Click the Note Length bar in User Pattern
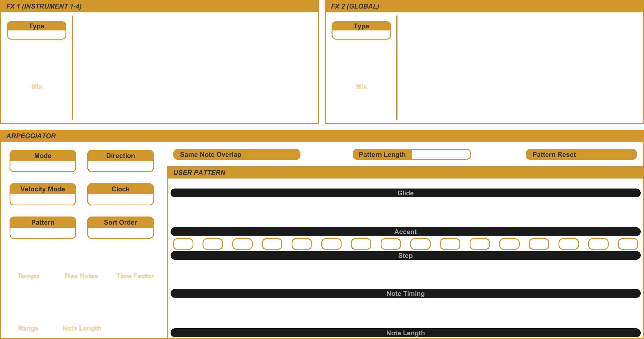 [405, 333]
